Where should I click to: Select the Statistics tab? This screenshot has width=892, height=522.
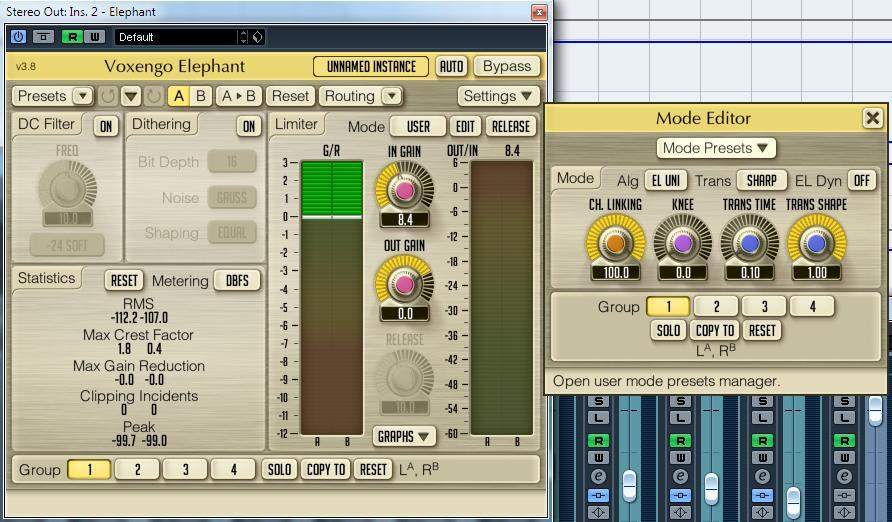[x=47, y=278]
